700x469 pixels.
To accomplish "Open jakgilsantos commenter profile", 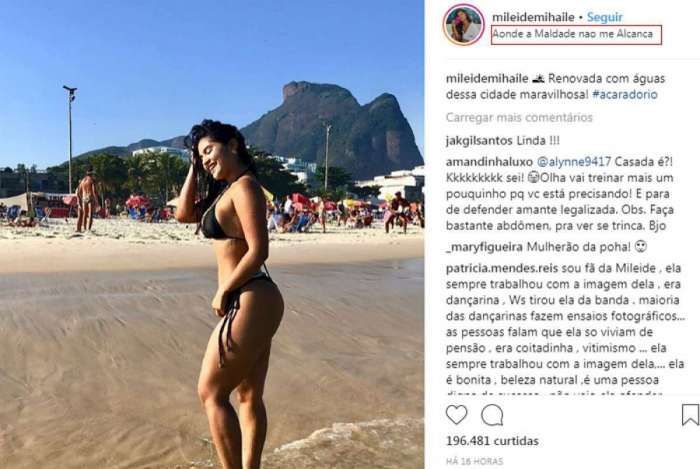I will [479, 141].
